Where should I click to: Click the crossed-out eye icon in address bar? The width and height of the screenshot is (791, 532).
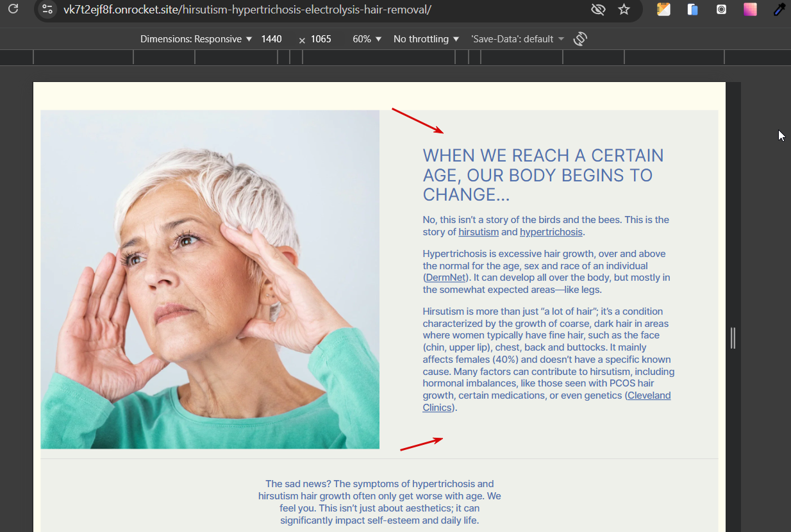click(x=597, y=10)
